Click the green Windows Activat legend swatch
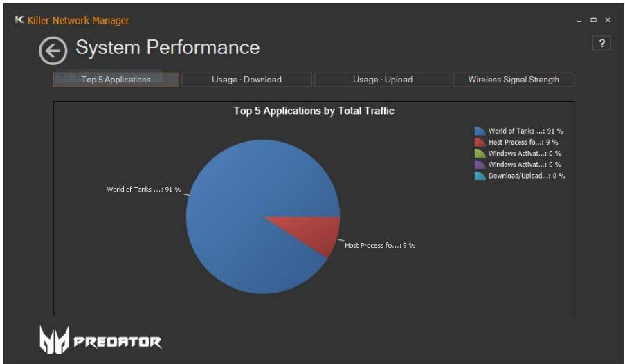This screenshot has height=364, width=625. coord(480,153)
